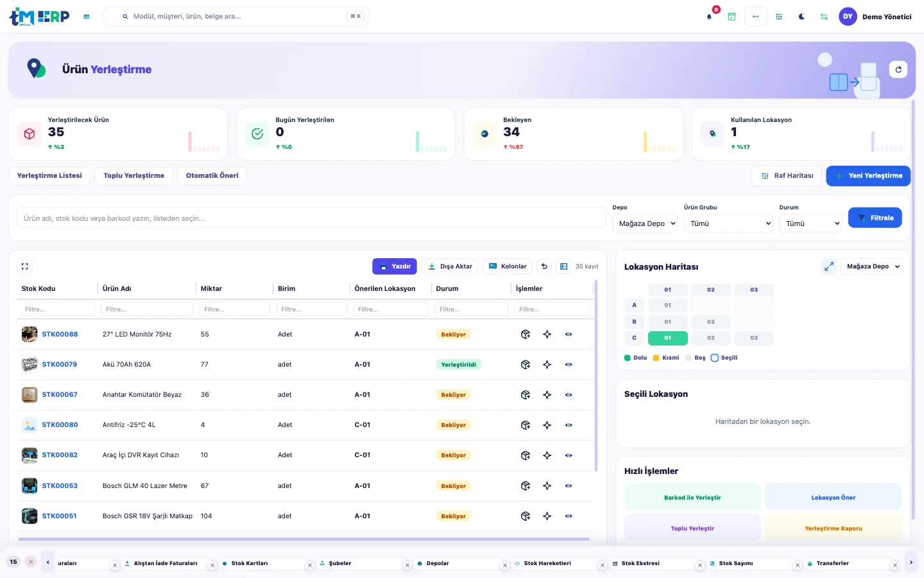Refresh the Ürün Yerleştirme page
The width and height of the screenshot is (924, 578).
(898, 69)
